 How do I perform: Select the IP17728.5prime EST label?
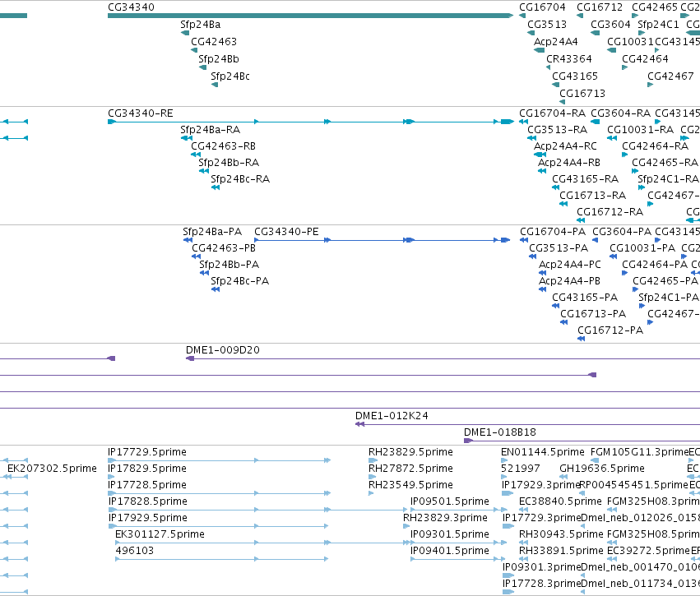[x=147, y=485]
